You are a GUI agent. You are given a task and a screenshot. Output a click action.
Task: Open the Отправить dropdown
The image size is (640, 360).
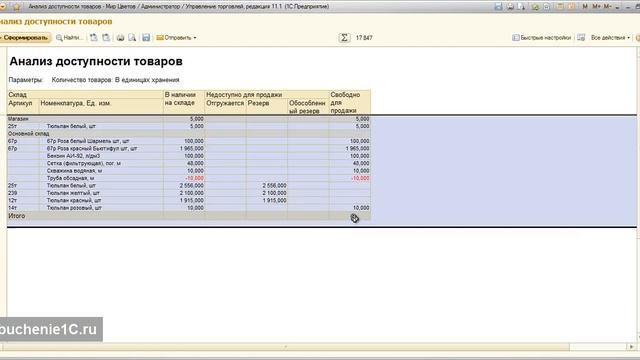(176, 38)
